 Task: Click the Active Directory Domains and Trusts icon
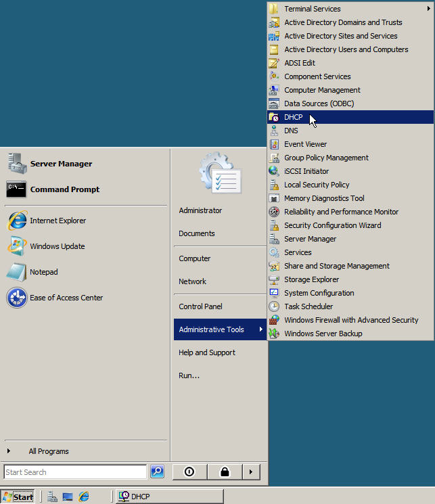273,22
